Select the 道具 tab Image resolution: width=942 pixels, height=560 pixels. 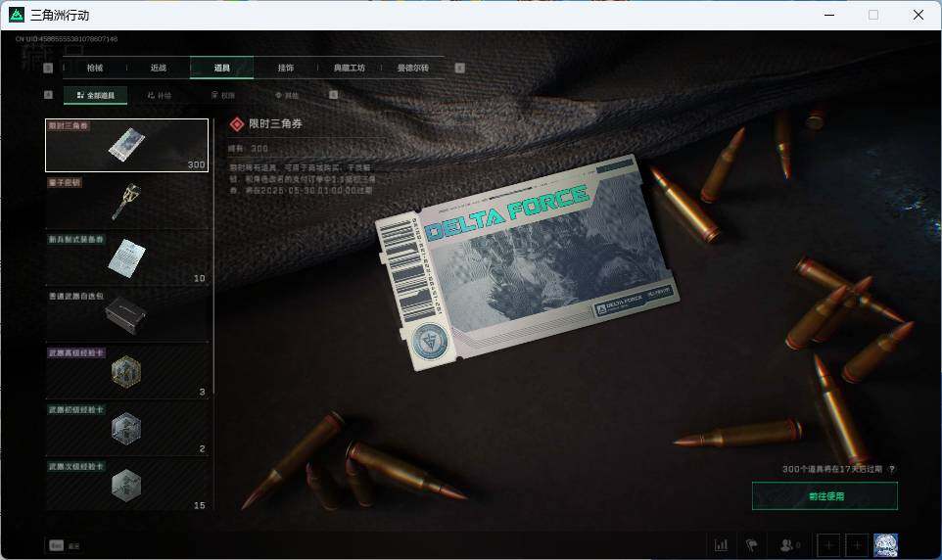point(221,68)
